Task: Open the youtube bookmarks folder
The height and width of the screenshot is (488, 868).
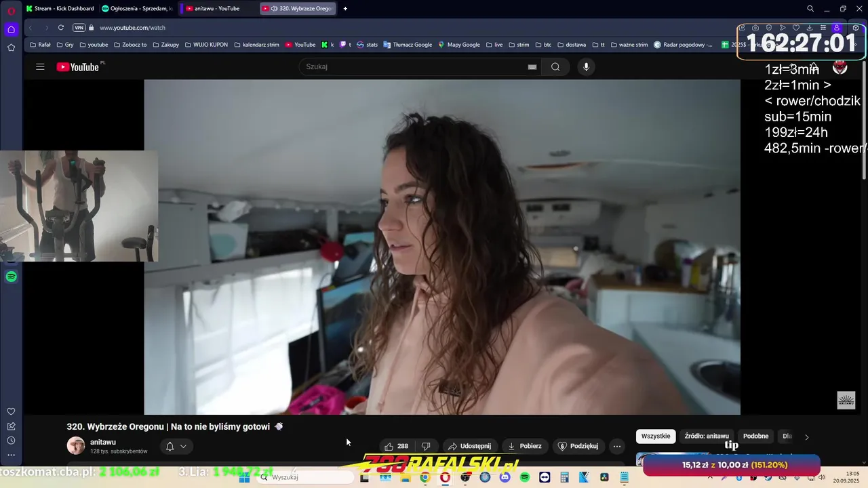Action: [x=94, y=45]
